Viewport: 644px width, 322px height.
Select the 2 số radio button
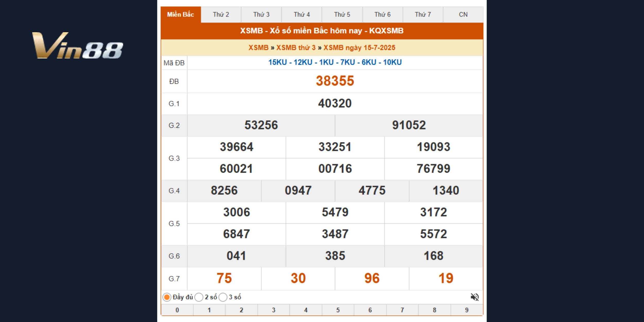click(x=199, y=297)
